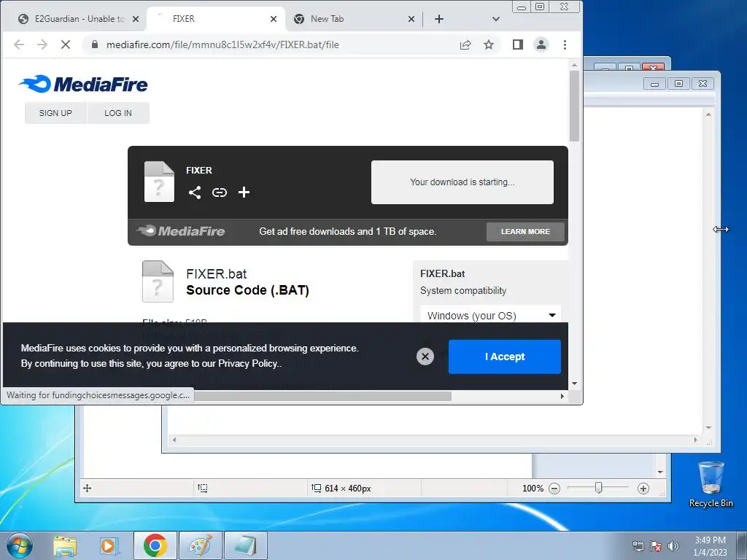View site information lock icon
Viewport: 747px width, 560px height.
[95, 44]
